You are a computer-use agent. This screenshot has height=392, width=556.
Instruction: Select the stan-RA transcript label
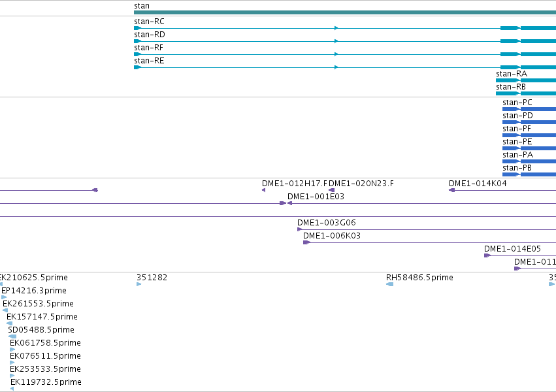[x=512, y=74]
